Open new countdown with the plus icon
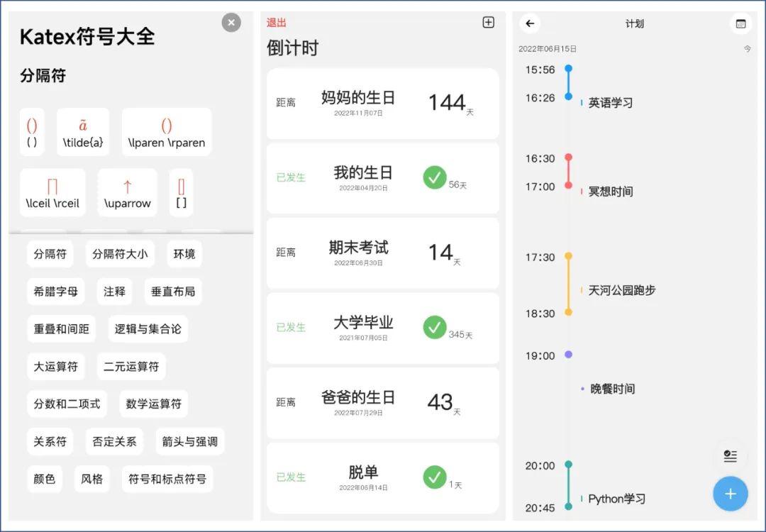The width and height of the screenshot is (766, 532). pos(488,22)
